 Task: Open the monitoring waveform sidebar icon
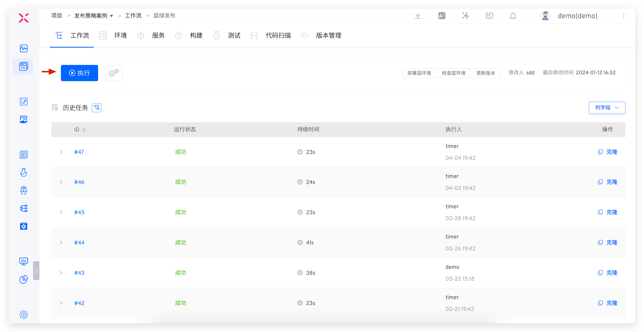pyautogui.click(x=23, y=48)
